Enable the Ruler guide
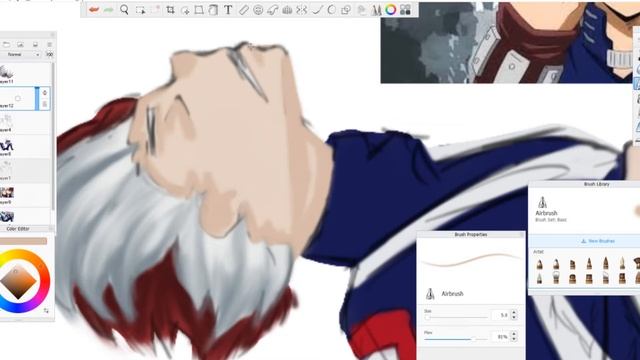640x360 pixels. [x=243, y=10]
